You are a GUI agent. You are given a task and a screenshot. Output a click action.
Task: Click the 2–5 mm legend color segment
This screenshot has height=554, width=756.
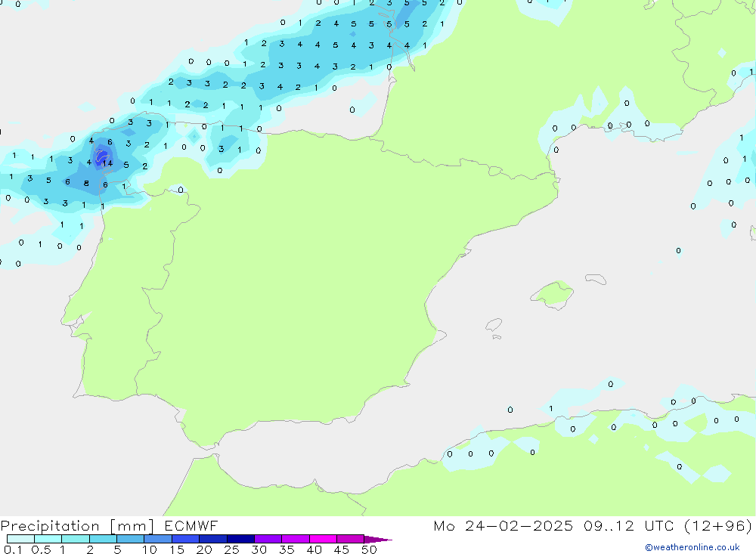pyautogui.click(x=103, y=539)
